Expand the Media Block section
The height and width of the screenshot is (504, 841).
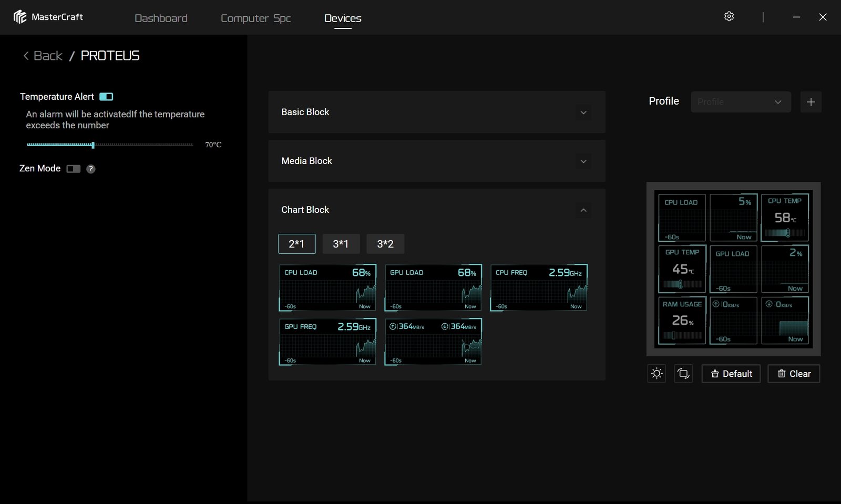coord(583,161)
